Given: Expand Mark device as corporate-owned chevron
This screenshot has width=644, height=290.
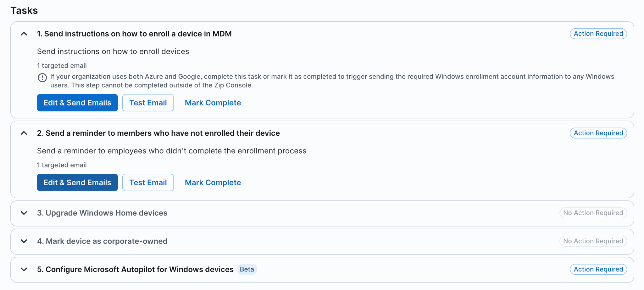Looking at the screenshot, I should pyautogui.click(x=24, y=241).
